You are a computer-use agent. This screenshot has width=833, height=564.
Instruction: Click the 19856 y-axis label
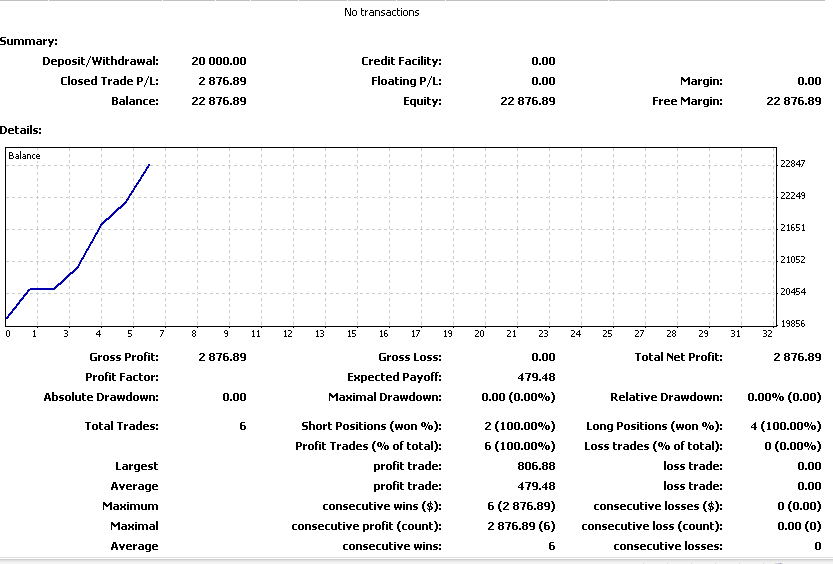click(793, 323)
